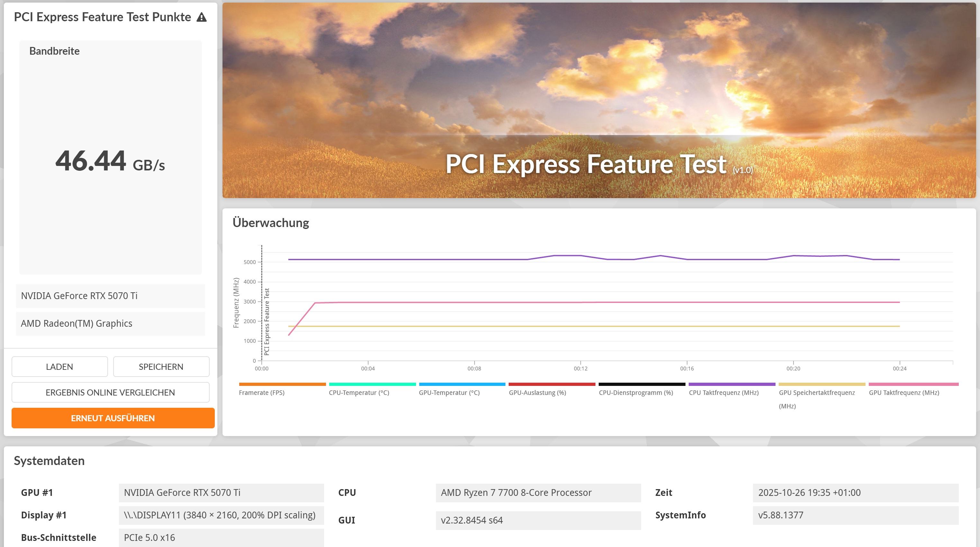
Task: Toggle GPU Taktfrequenz pink legend swatch
Action: click(913, 385)
